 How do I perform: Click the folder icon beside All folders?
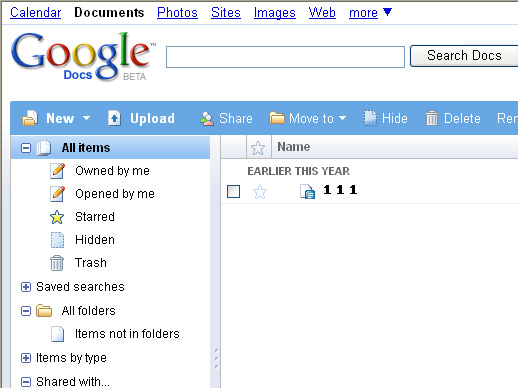(x=44, y=311)
